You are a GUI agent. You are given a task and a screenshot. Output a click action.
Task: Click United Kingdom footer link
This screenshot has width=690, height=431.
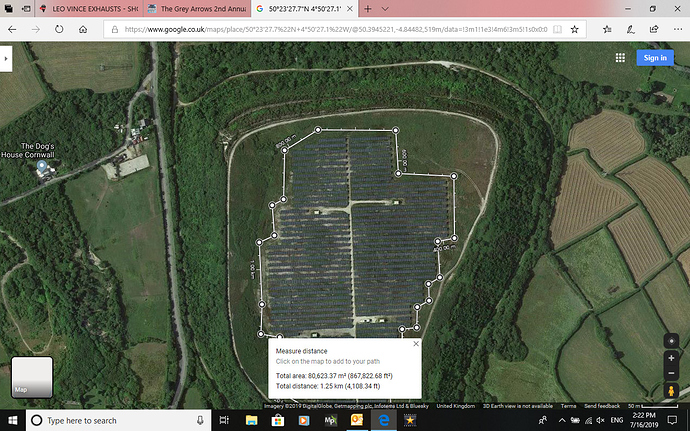coord(455,406)
